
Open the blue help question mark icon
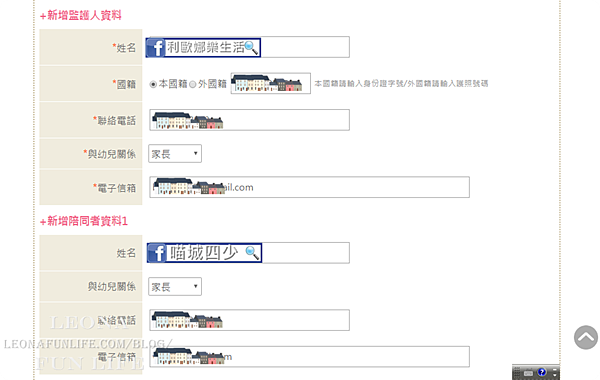tap(541, 372)
